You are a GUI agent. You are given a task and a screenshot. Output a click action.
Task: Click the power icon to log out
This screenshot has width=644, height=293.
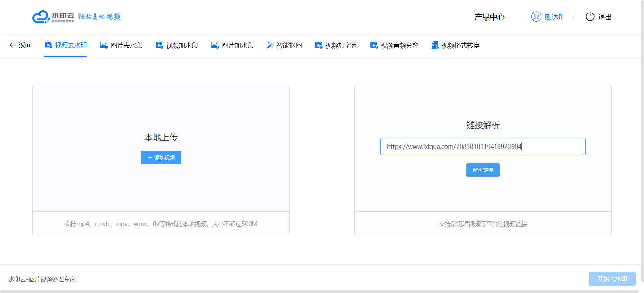pyautogui.click(x=590, y=17)
